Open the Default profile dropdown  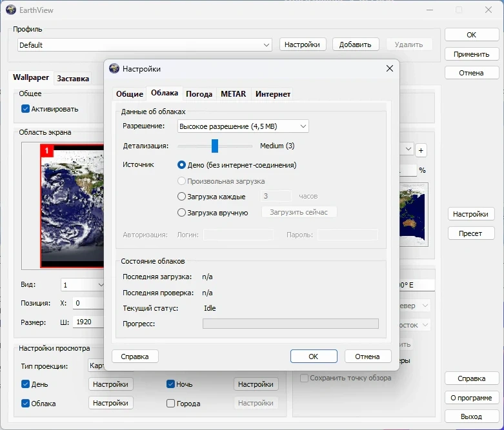coord(145,45)
